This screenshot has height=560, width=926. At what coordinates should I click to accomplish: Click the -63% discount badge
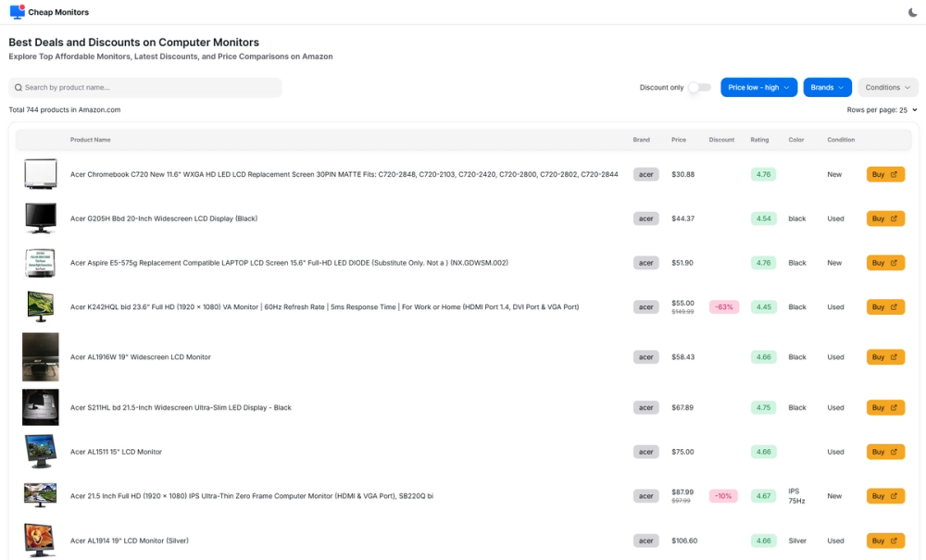point(724,307)
